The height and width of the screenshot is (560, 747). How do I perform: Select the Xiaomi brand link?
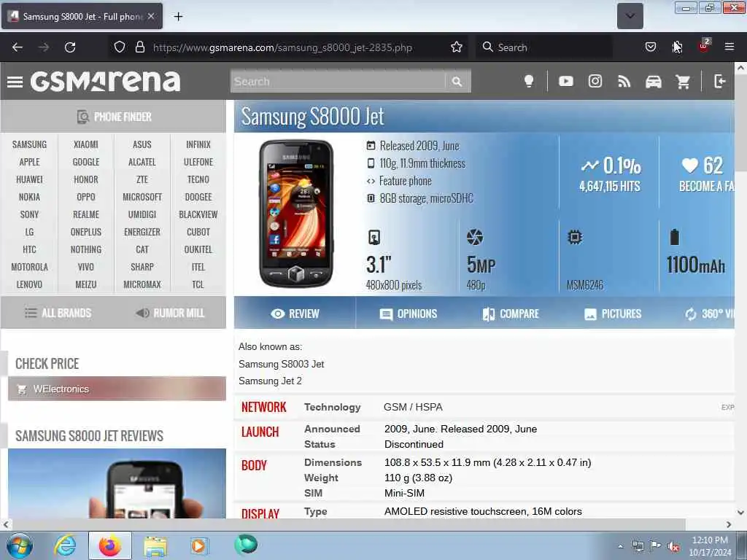pyautogui.click(x=86, y=144)
